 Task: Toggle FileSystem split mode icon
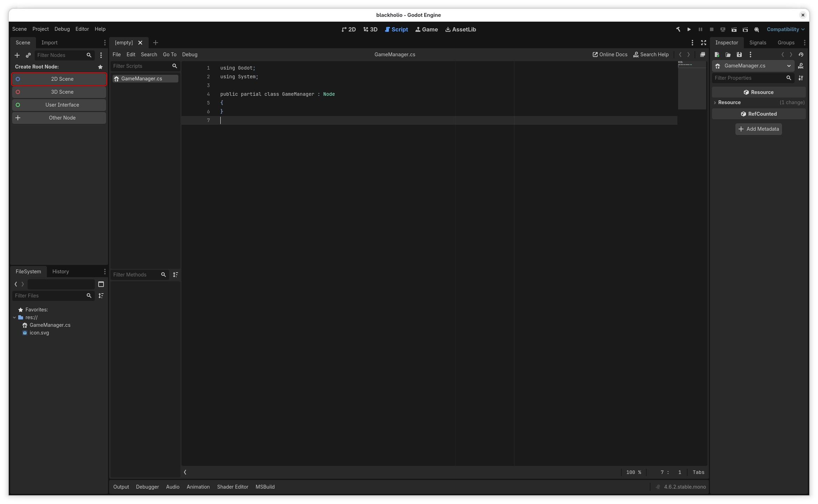coord(101,284)
